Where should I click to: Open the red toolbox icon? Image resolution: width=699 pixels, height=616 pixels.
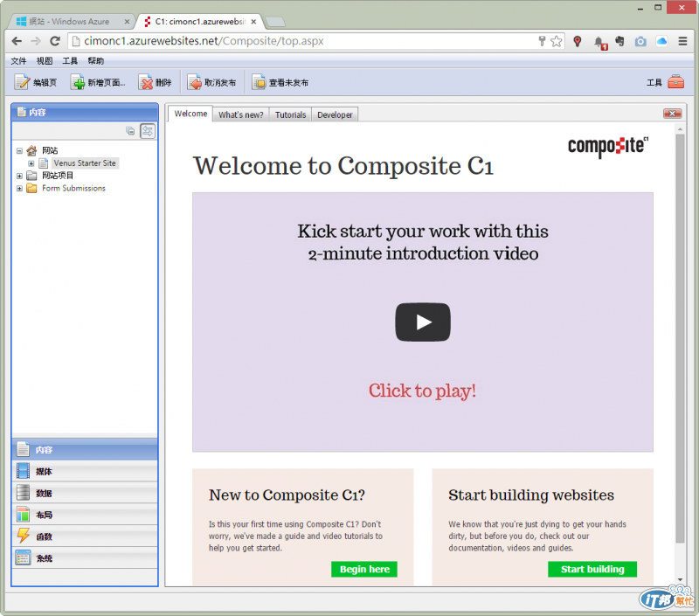(x=675, y=82)
